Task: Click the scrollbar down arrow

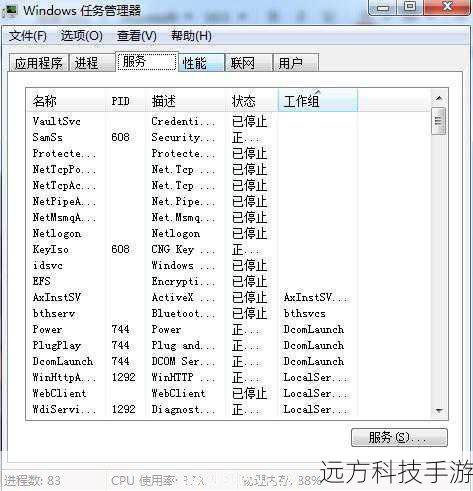Action: 439,411
